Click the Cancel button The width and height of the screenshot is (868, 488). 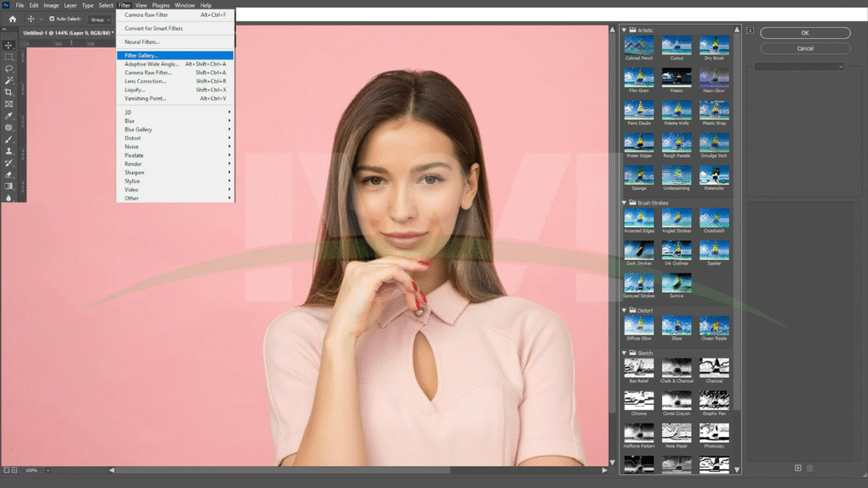point(804,48)
